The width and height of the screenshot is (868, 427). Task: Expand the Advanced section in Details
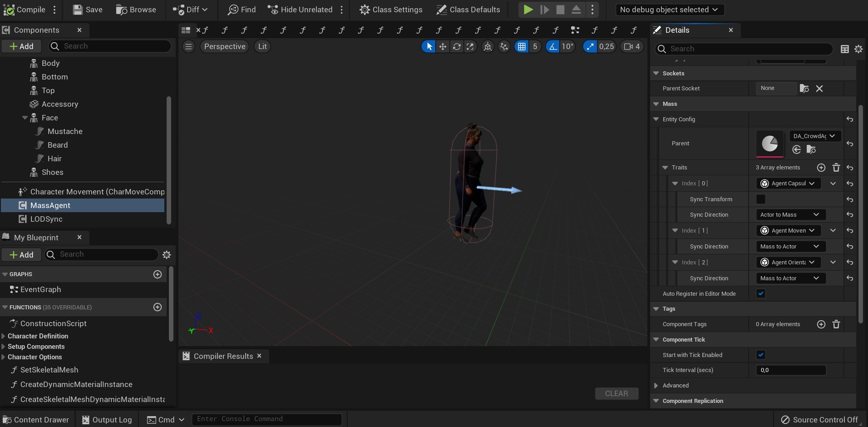tap(656, 385)
